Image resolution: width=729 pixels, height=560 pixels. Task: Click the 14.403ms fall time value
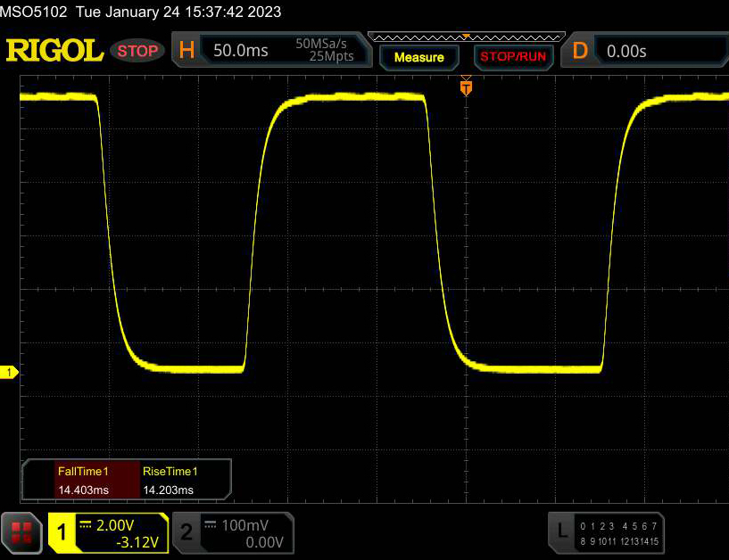(x=83, y=490)
